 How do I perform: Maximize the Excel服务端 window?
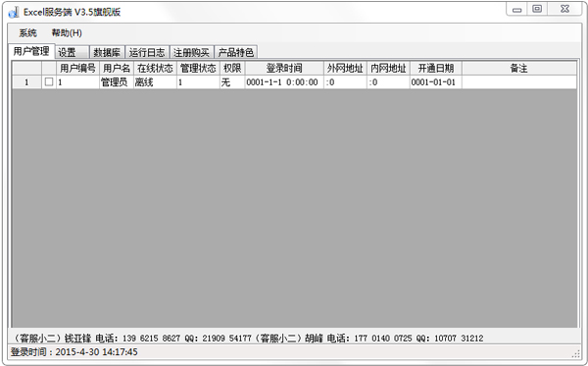(537, 9)
